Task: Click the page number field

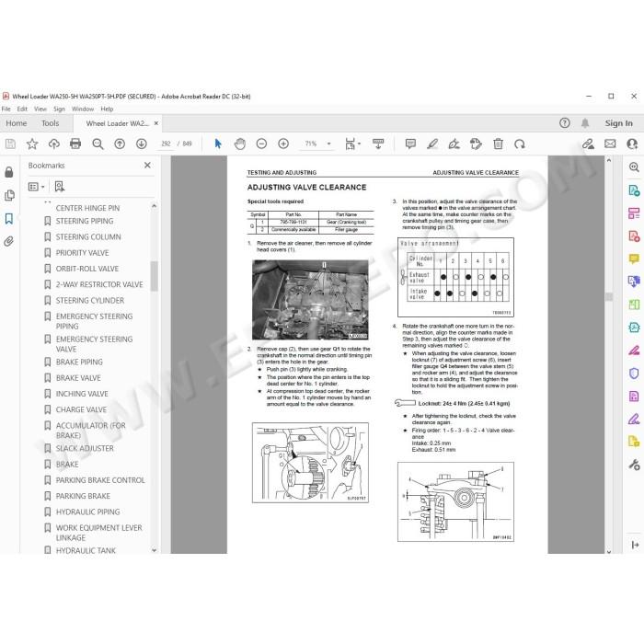Action: (x=166, y=144)
